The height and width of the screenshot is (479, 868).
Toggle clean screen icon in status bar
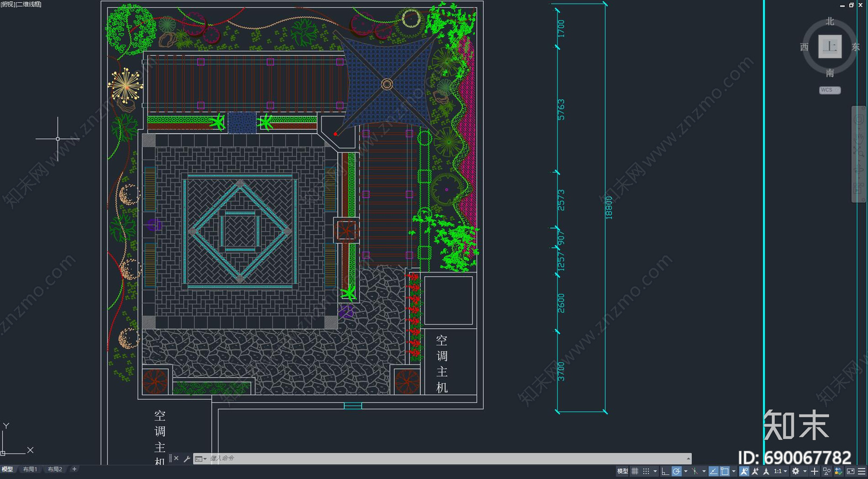pos(851,471)
